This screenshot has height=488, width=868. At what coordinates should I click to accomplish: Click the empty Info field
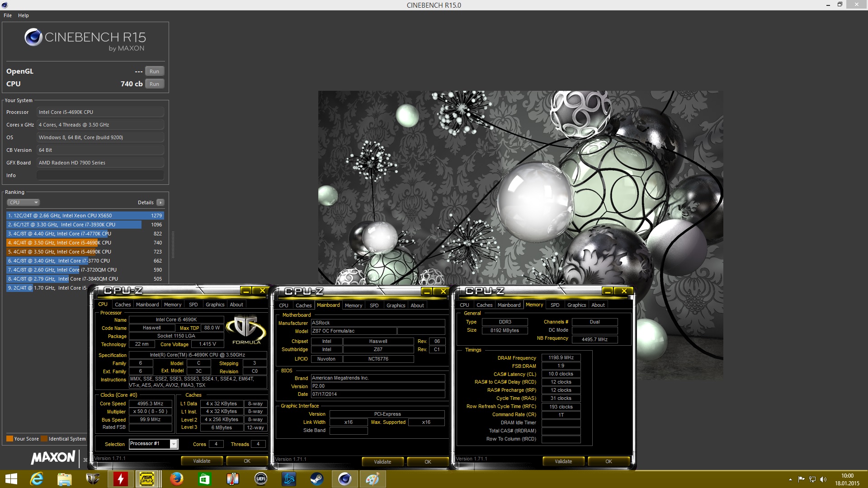(x=100, y=175)
